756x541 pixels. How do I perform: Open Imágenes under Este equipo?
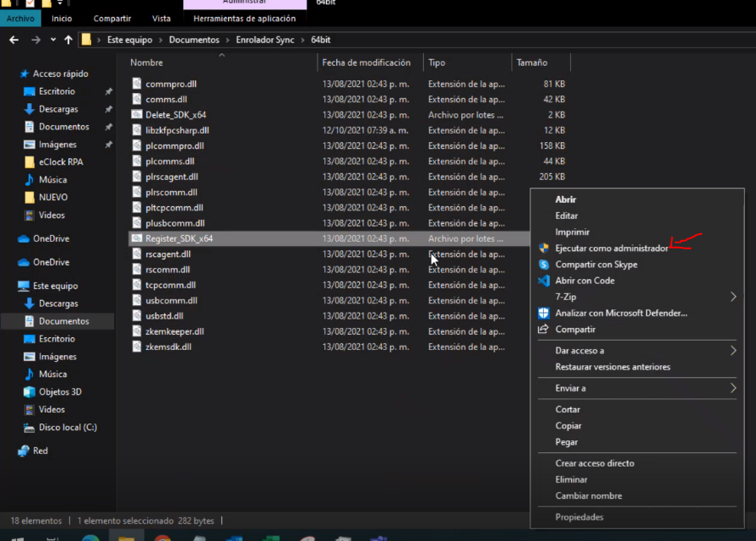click(x=57, y=357)
